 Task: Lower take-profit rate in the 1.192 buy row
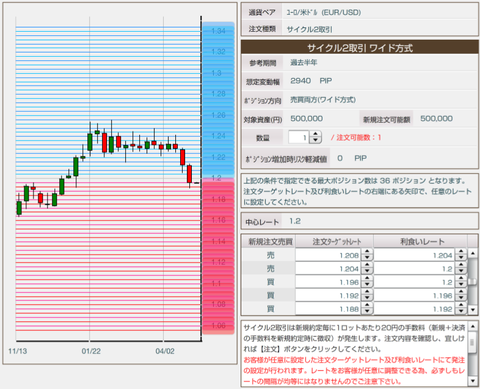461,298
